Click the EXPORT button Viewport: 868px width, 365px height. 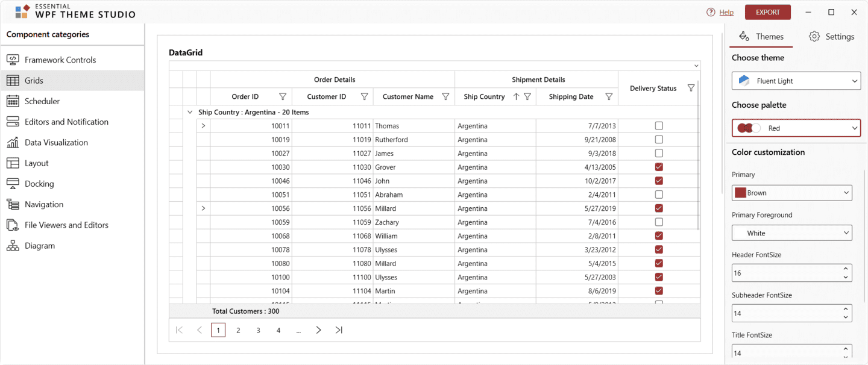tap(767, 12)
